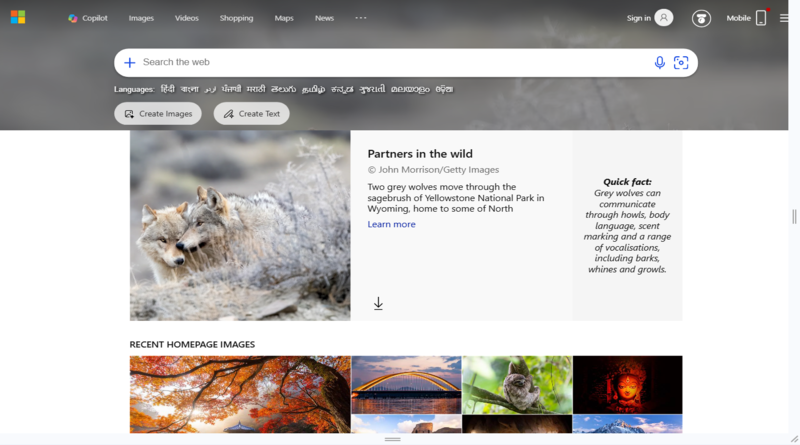Click the Create Images button
The image size is (800, 445).
point(158,114)
